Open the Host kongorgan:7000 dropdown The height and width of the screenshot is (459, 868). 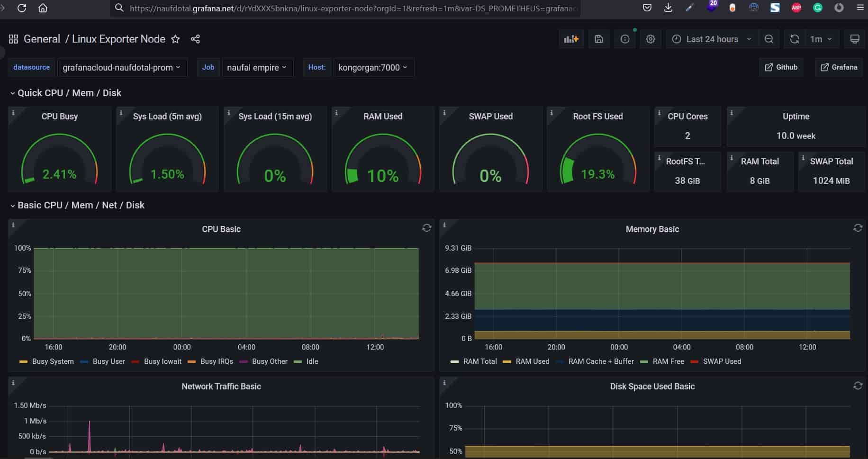click(373, 67)
